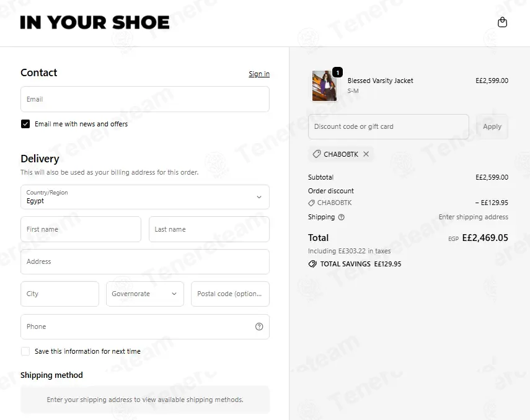The width and height of the screenshot is (530, 420).
Task: Remove the CHABOBTK discount code tag
Action: 366,154
